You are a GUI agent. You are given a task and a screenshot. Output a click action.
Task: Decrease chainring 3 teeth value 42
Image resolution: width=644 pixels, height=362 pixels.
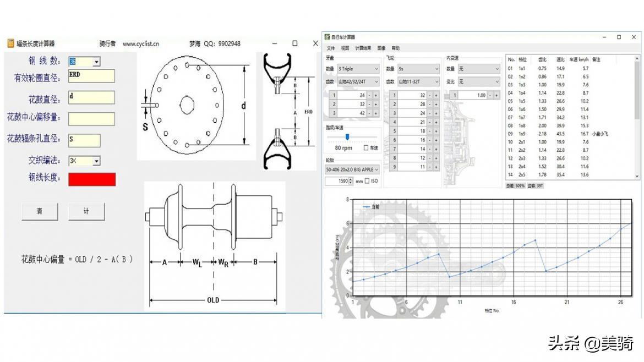[x=369, y=113]
